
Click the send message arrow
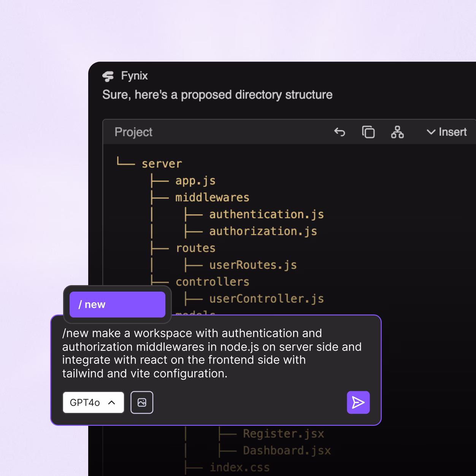pyautogui.click(x=358, y=402)
